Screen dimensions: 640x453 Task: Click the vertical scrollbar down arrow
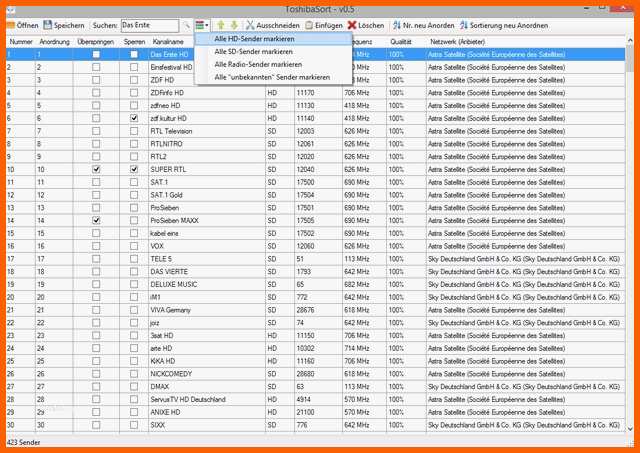630,429
